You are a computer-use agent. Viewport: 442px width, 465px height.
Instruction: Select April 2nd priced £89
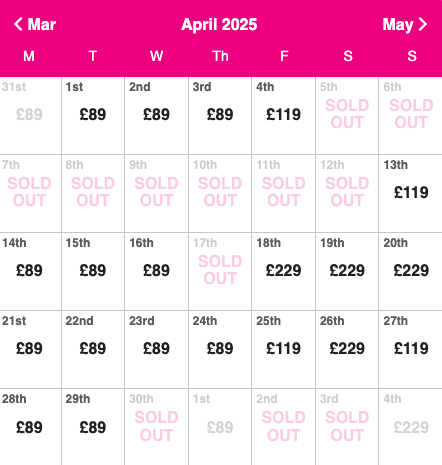(156, 116)
